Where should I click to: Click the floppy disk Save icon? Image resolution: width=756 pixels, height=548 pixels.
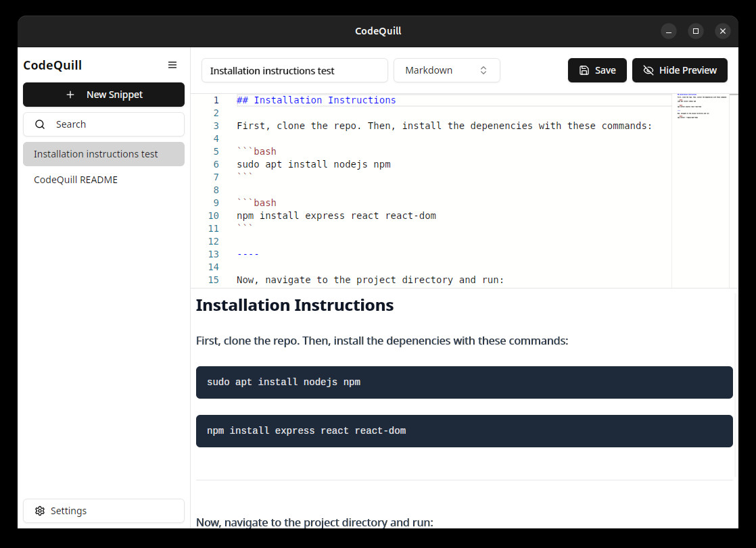coord(584,70)
